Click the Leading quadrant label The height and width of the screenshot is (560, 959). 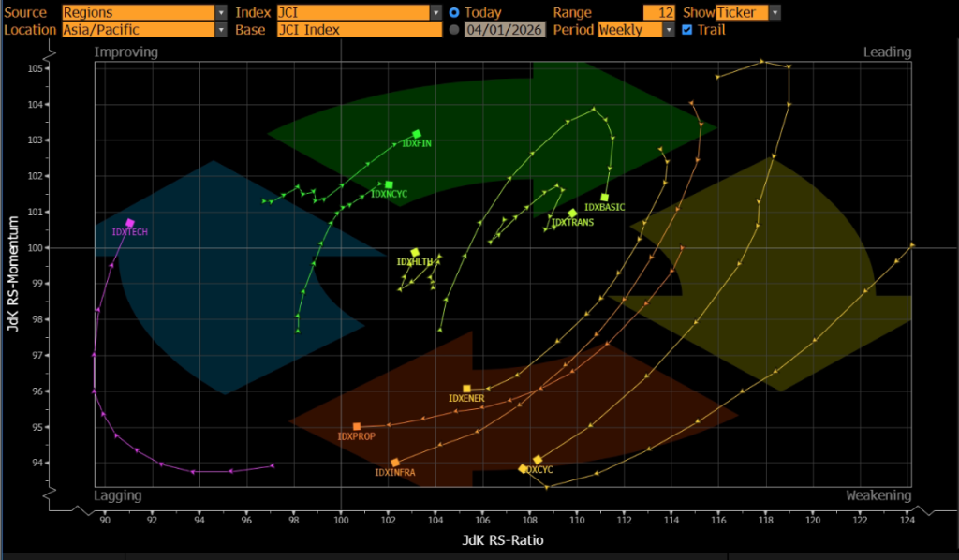(886, 52)
